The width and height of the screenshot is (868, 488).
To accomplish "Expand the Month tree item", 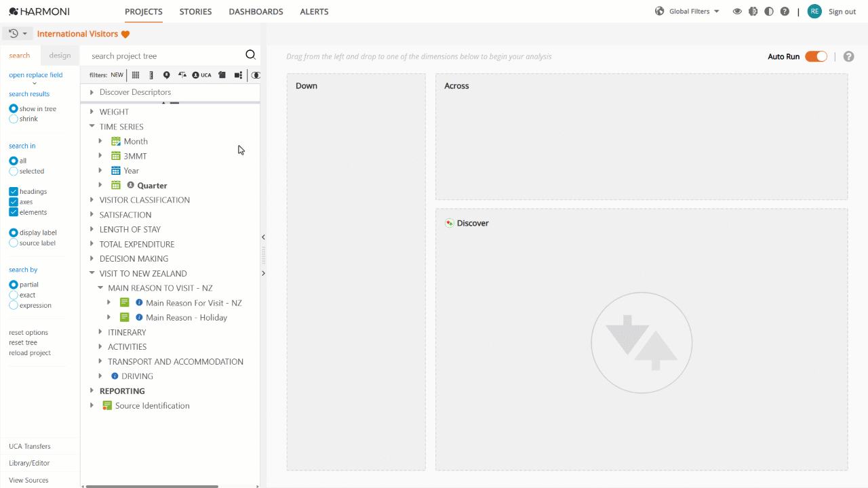I will [x=100, y=141].
